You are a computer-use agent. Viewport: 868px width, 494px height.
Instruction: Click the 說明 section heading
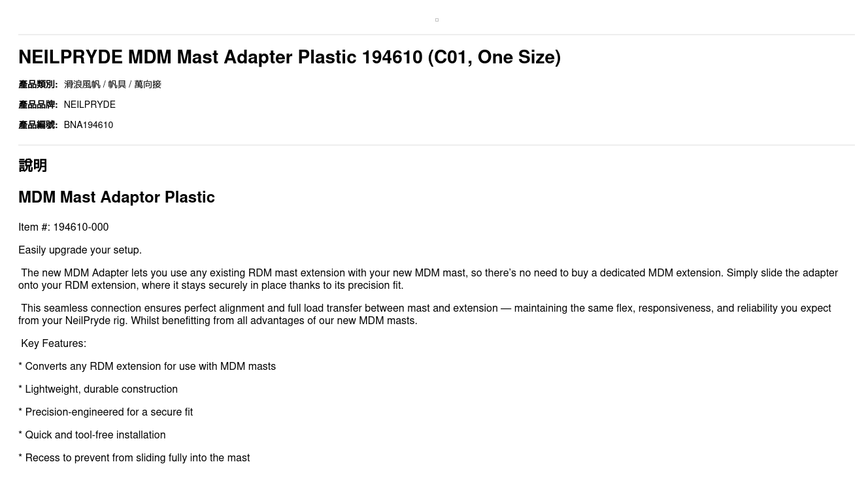tap(33, 166)
